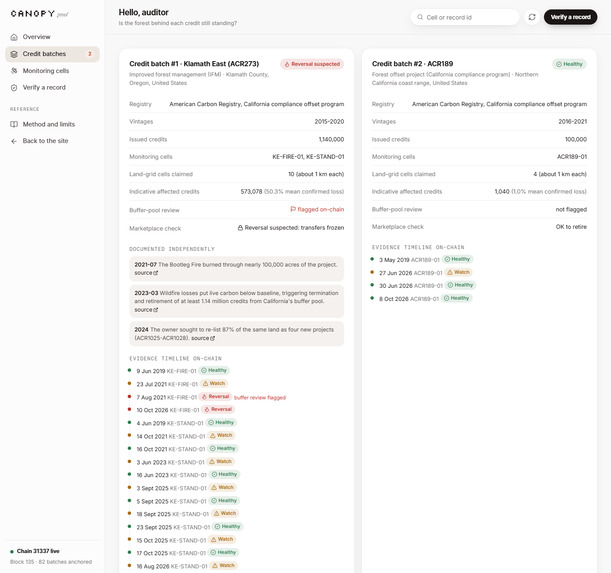Click the not flagged buffer-pool value
Screen dimensions: 611x573
click(x=571, y=209)
